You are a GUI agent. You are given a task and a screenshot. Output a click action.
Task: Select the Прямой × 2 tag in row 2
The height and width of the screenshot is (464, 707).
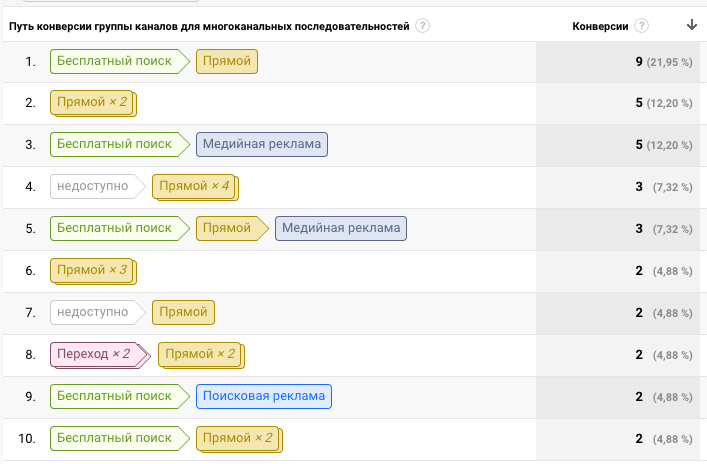(90, 102)
